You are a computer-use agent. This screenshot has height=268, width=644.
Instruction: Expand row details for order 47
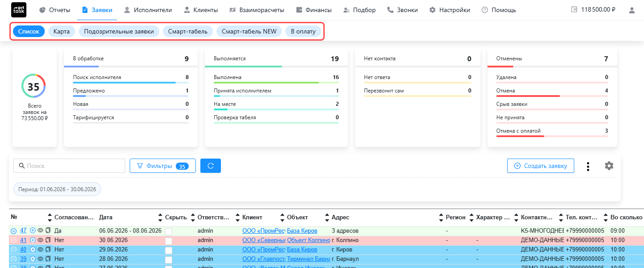click(13, 231)
